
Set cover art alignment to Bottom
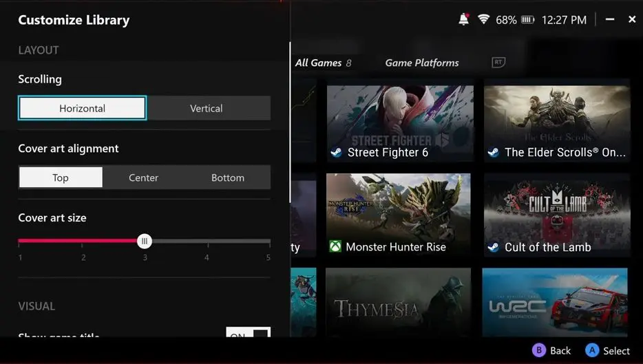point(228,178)
